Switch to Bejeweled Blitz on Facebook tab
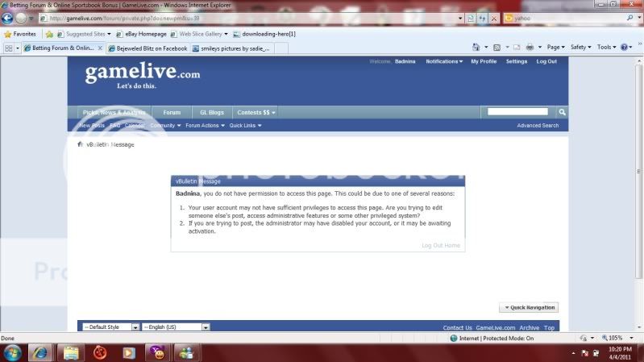The image size is (644, 362). [147, 48]
